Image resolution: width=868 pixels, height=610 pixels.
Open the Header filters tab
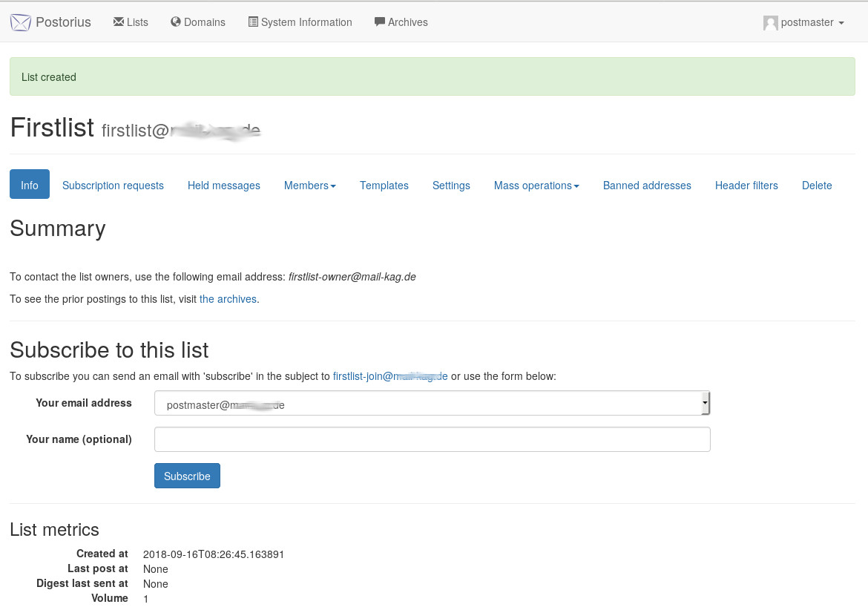pos(746,186)
